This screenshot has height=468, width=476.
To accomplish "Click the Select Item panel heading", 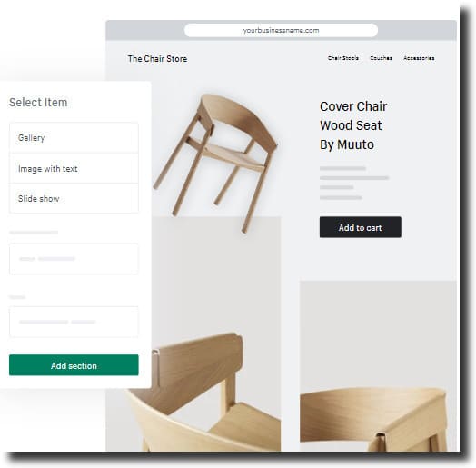I will pyautogui.click(x=38, y=103).
